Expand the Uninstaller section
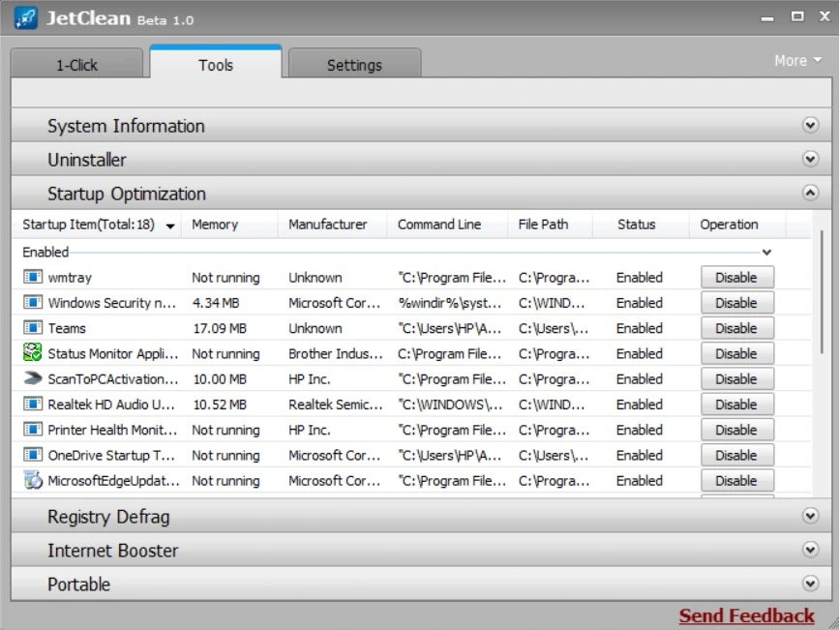The width and height of the screenshot is (840, 630). (810, 159)
